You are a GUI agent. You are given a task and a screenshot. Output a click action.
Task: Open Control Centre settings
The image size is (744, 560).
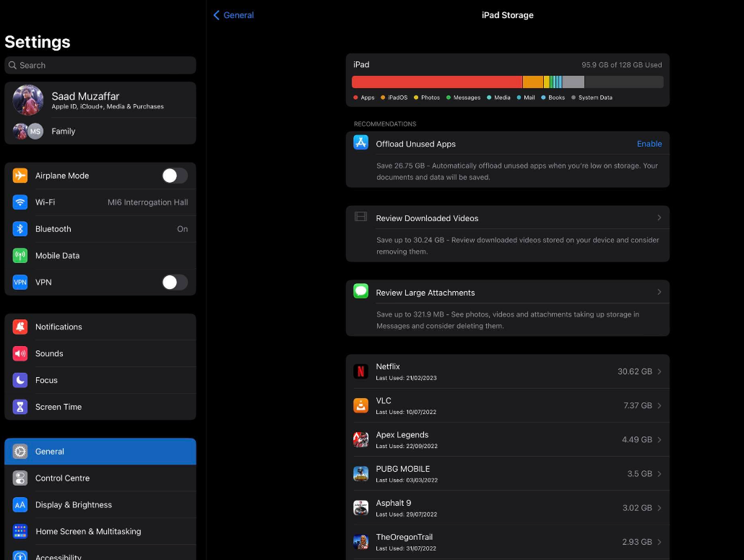tap(100, 478)
